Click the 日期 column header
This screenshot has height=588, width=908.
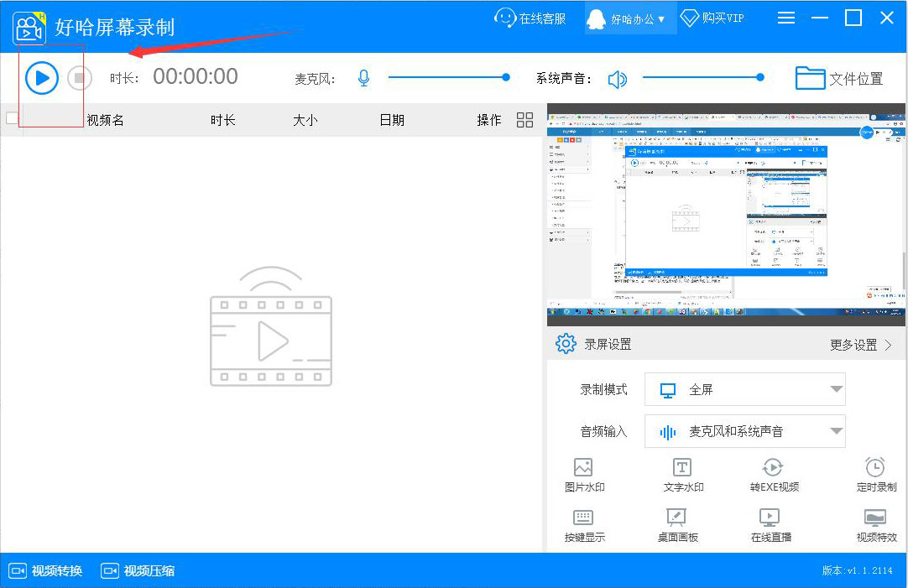point(392,120)
